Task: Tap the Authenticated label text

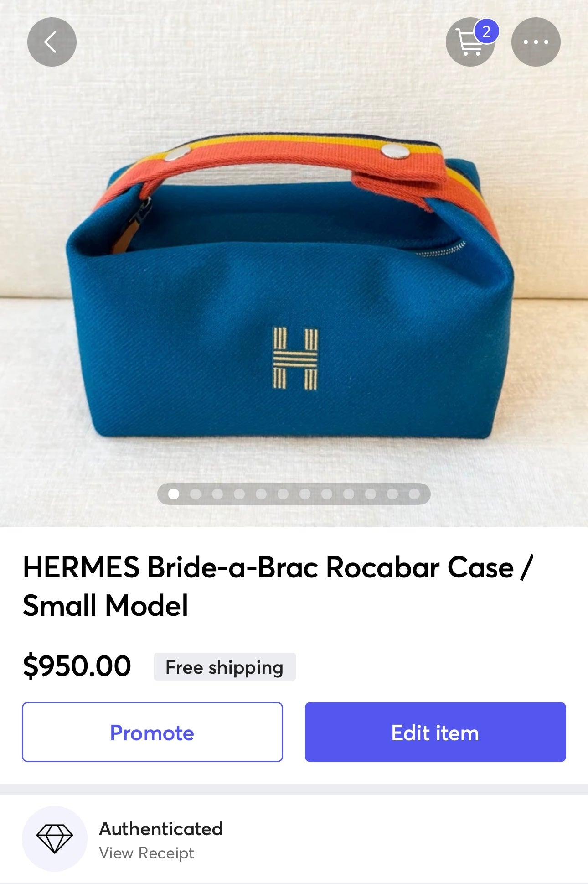Action: 161,829
